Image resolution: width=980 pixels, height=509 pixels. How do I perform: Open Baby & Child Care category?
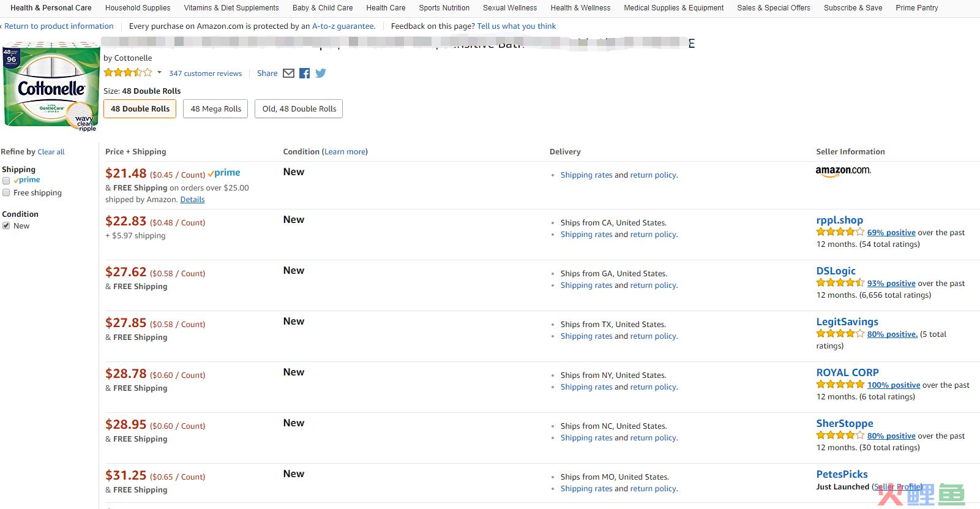pos(323,8)
